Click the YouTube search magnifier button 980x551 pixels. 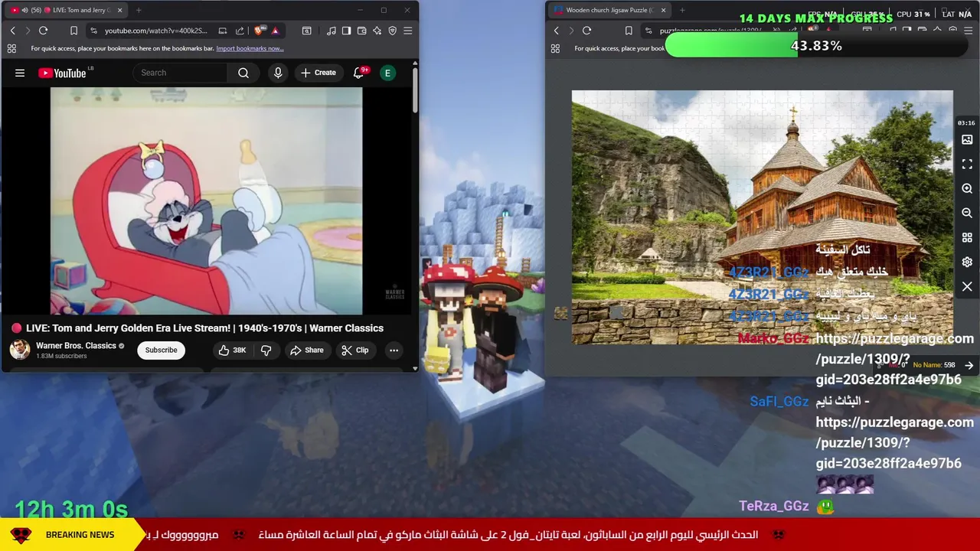click(x=243, y=73)
